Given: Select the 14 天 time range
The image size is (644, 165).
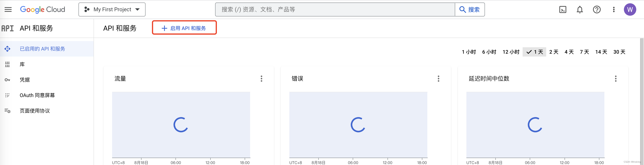Looking at the screenshot, I should [x=601, y=52].
